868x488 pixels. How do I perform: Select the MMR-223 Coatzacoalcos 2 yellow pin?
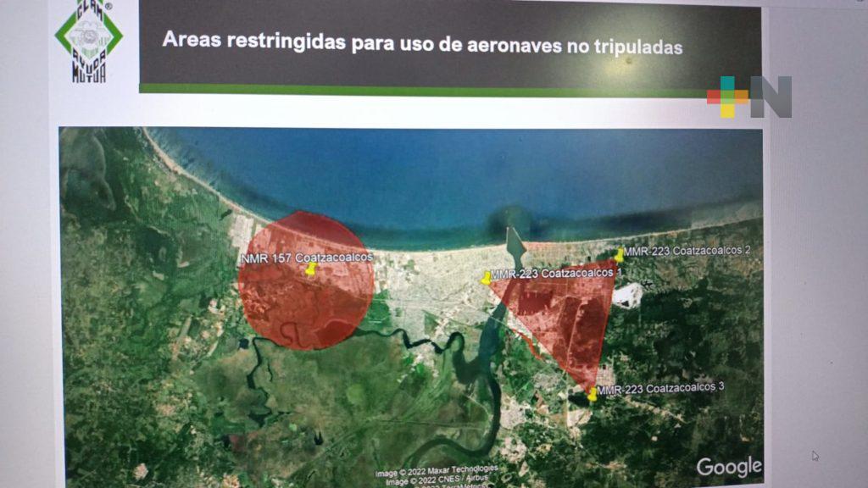(620, 254)
